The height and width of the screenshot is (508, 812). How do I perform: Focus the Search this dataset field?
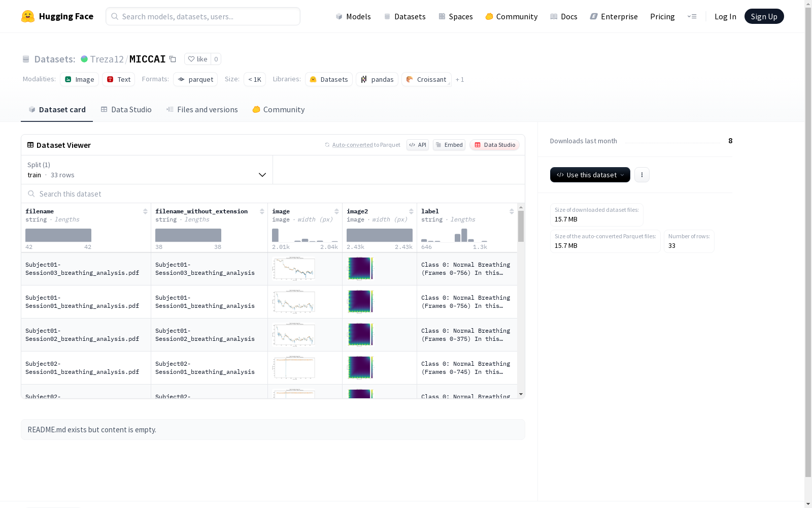273,194
